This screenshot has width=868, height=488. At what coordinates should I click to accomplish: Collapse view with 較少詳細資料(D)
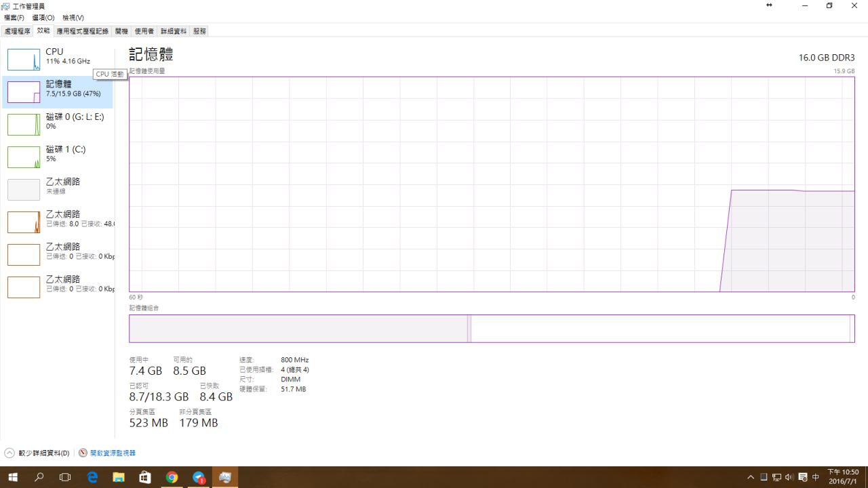(38, 453)
